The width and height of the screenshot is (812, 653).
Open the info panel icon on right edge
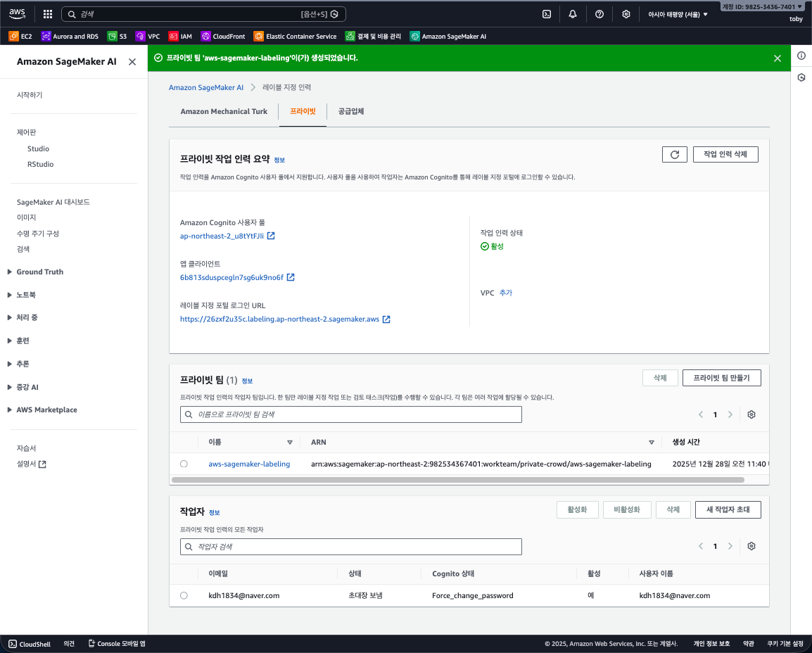click(x=801, y=56)
